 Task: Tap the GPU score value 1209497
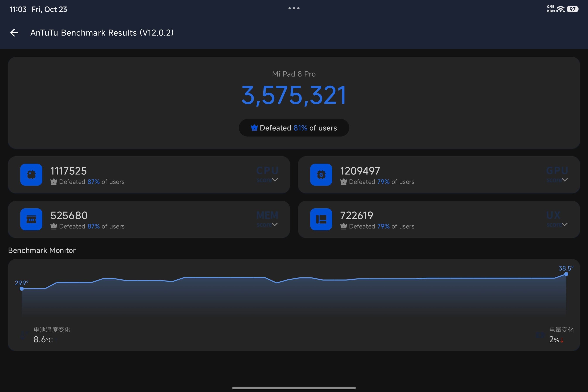(x=360, y=171)
